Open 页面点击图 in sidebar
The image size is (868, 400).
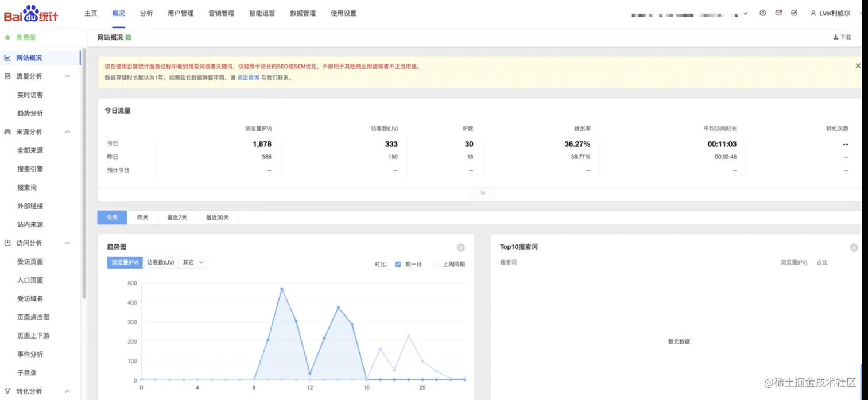pyautogui.click(x=33, y=317)
